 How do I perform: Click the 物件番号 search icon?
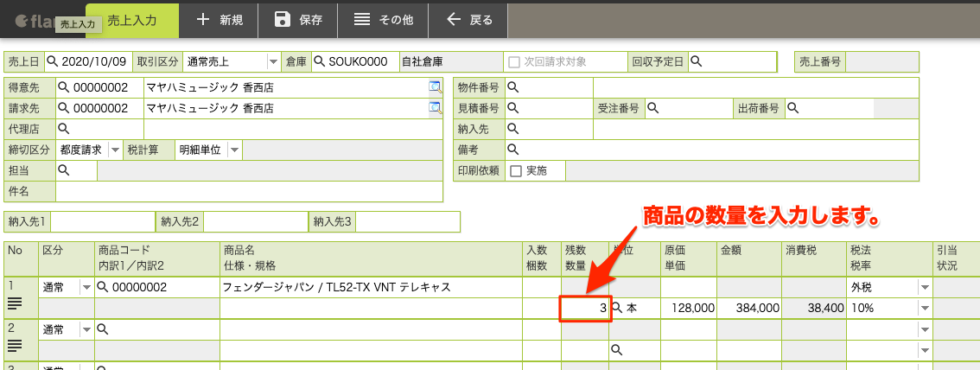click(x=512, y=87)
